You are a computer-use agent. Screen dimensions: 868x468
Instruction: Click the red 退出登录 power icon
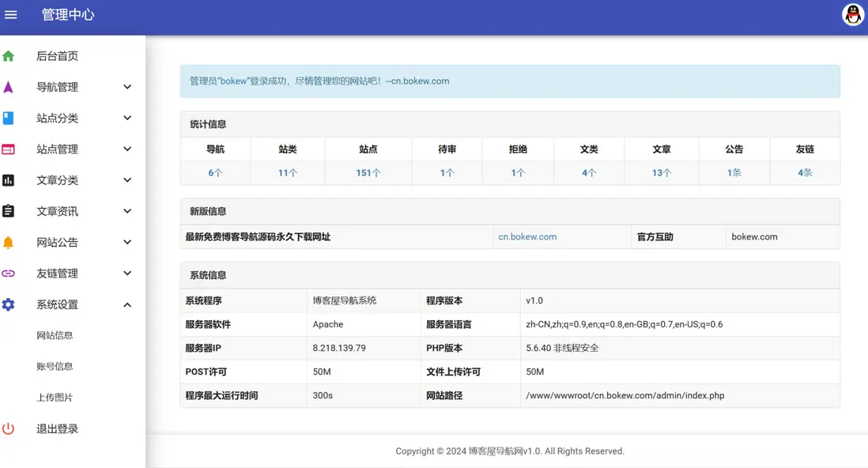coord(7,428)
